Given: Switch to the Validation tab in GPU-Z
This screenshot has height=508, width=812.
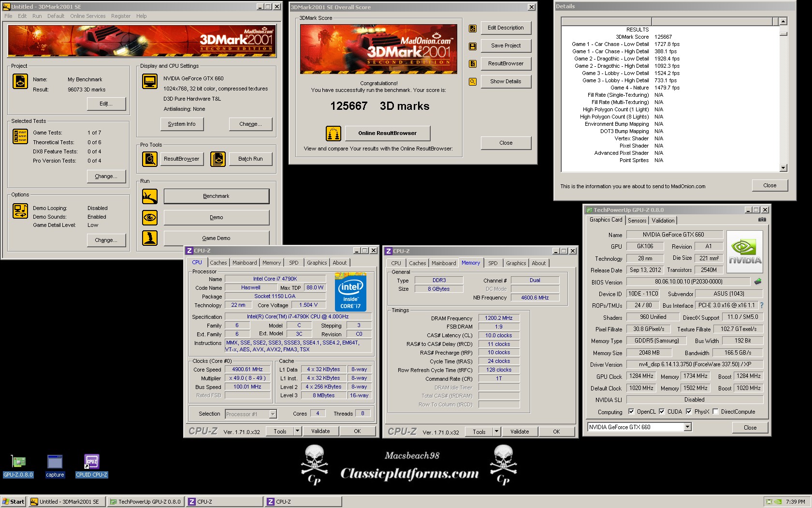Looking at the screenshot, I should [663, 221].
